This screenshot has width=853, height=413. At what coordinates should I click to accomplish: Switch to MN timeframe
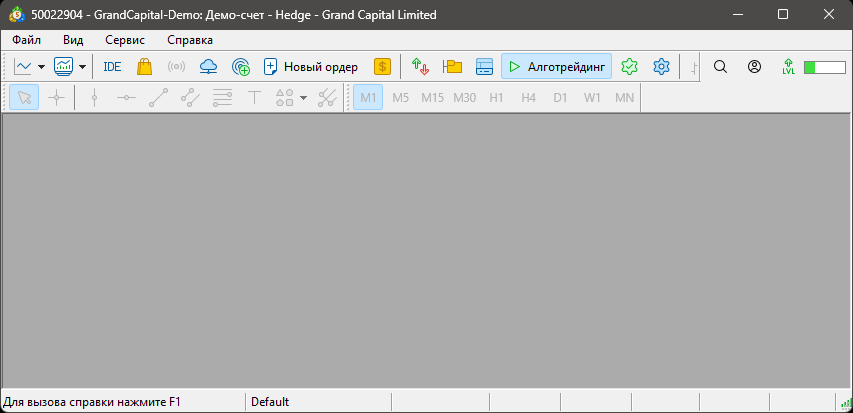click(625, 97)
